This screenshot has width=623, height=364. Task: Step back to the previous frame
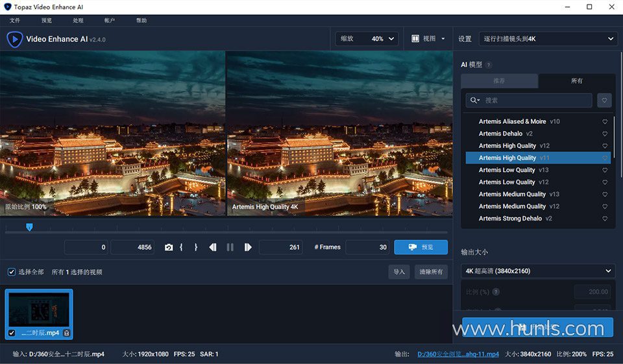click(212, 247)
